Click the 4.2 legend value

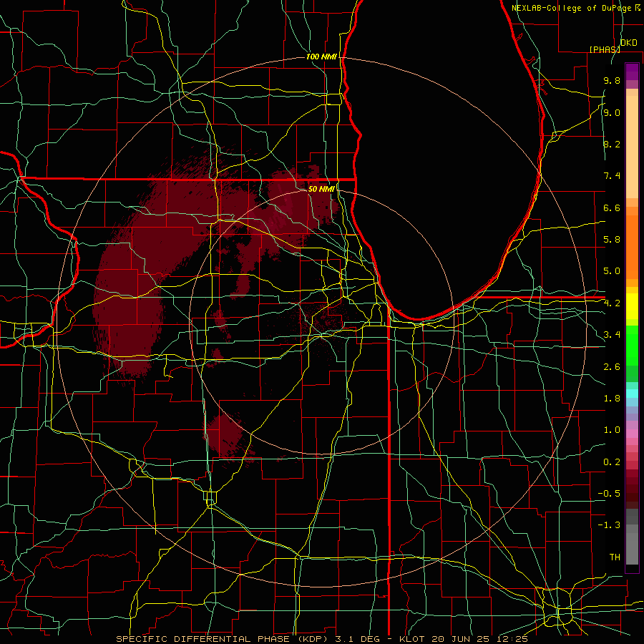click(x=612, y=303)
